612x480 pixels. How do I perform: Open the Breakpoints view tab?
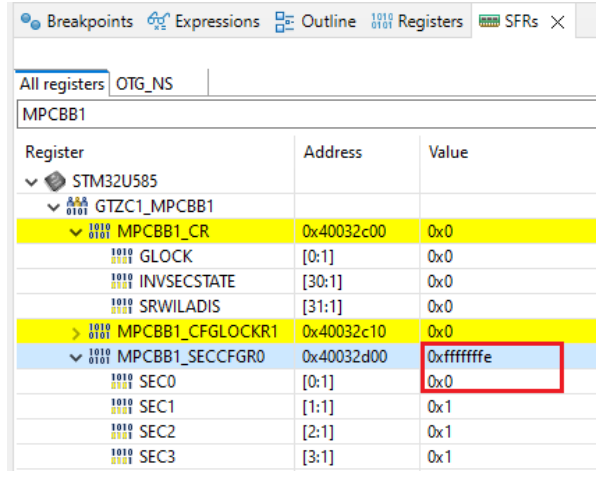pos(76,21)
